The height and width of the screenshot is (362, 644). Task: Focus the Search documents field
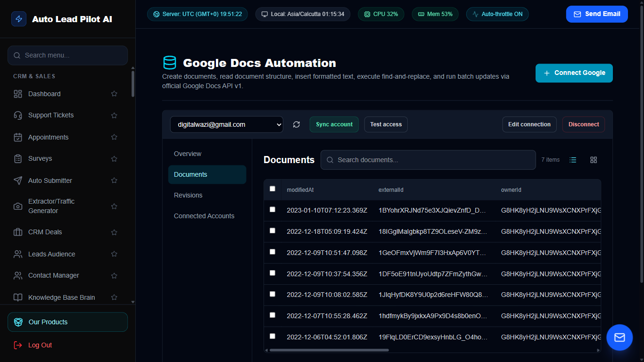428,160
